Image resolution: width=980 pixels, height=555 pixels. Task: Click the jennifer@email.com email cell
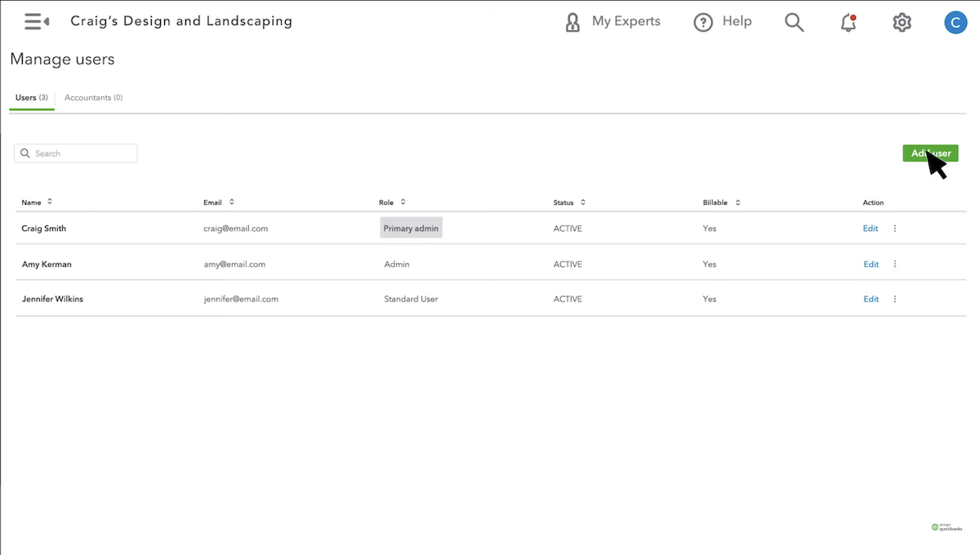click(241, 300)
